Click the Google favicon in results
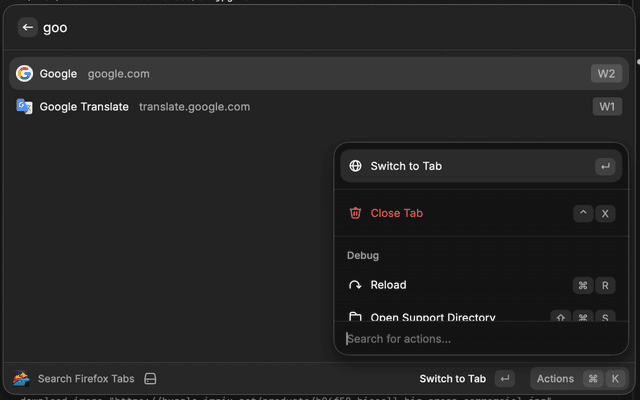This screenshot has width=640, height=400. (x=24, y=73)
